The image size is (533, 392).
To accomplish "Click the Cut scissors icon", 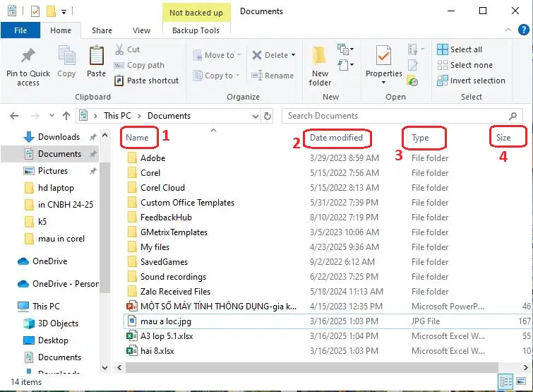I will [x=119, y=49].
